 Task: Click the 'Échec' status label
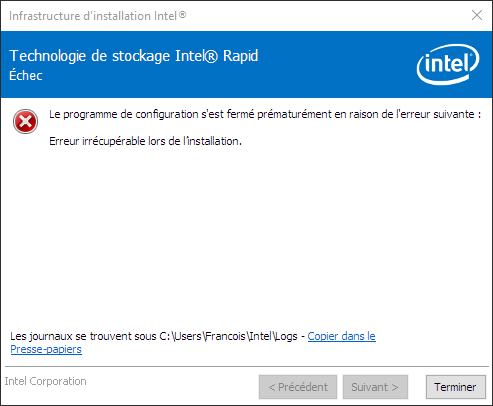[26, 75]
